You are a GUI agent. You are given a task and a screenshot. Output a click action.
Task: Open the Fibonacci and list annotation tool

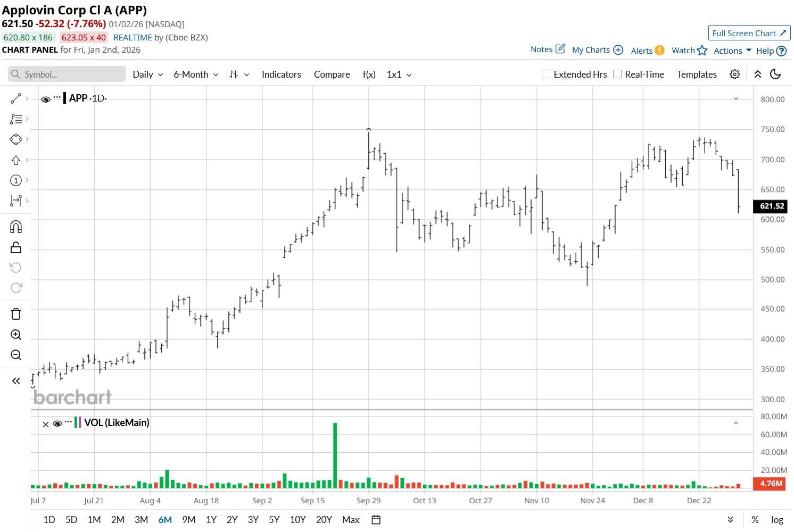click(x=16, y=119)
